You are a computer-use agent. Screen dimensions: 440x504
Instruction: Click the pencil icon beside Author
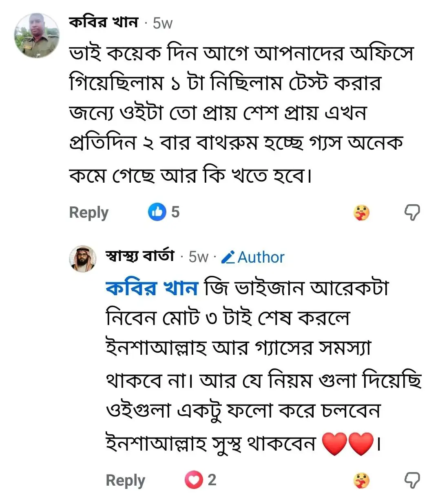pyautogui.click(x=228, y=257)
